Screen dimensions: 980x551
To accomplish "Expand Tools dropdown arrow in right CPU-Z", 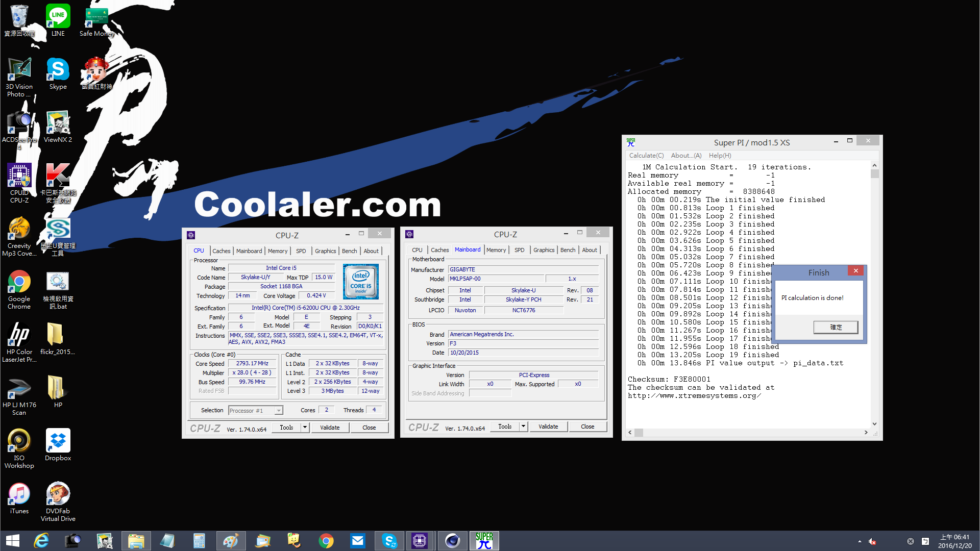I will pyautogui.click(x=523, y=427).
